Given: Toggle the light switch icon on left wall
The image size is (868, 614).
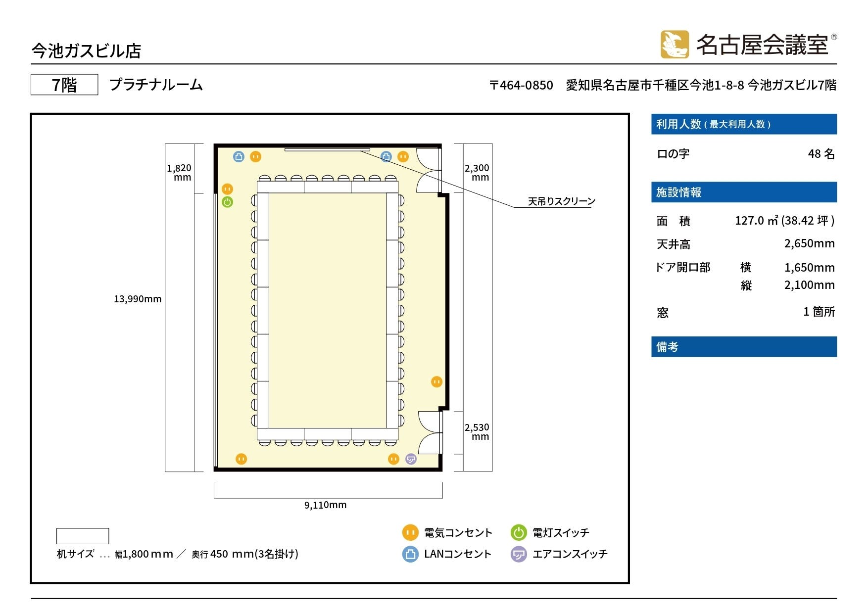Looking at the screenshot, I should tap(228, 201).
